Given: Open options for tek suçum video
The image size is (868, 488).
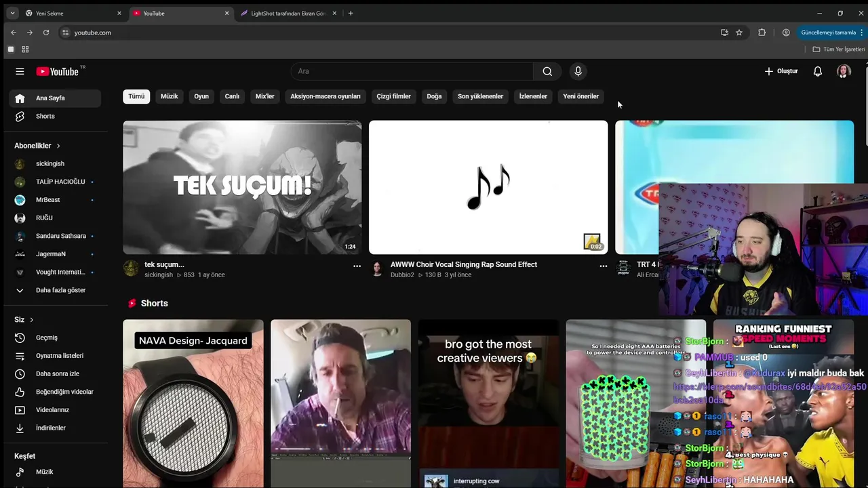Looking at the screenshot, I should coord(357,266).
